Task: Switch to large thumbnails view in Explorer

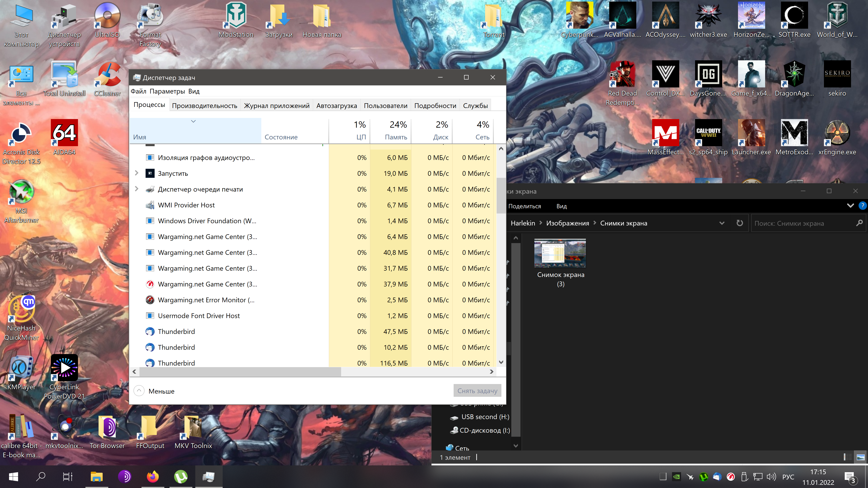Action: (x=860, y=457)
